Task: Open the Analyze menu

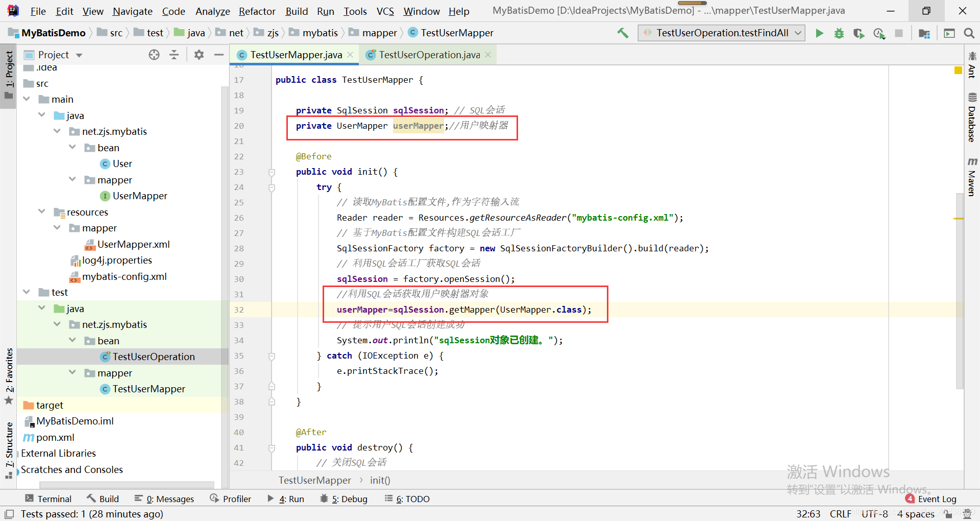Action: [213, 11]
